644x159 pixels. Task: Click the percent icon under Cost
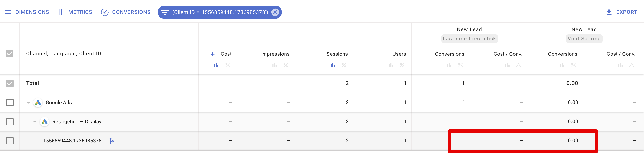227,65
